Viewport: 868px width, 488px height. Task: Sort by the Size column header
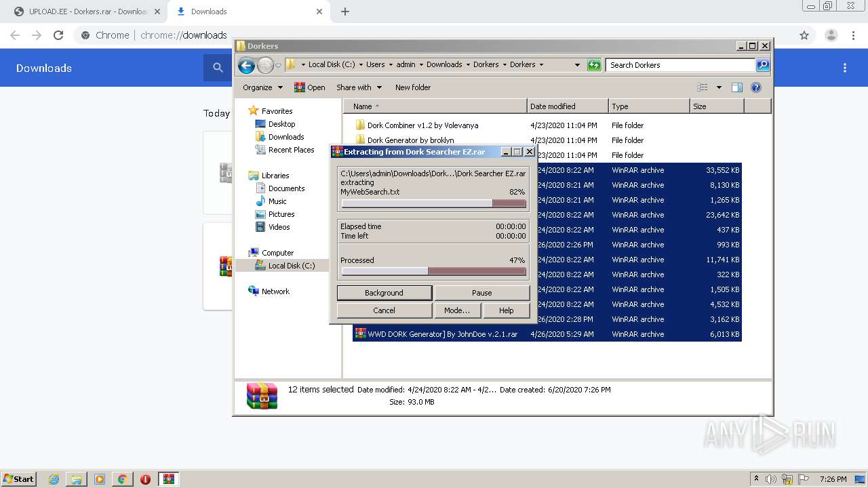tap(717, 106)
